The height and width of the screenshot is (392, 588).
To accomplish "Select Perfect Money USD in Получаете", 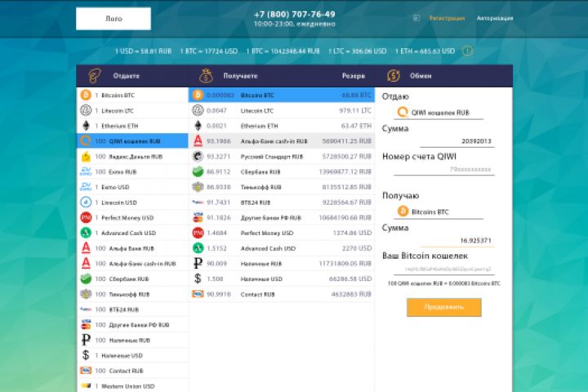I will (x=281, y=233).
